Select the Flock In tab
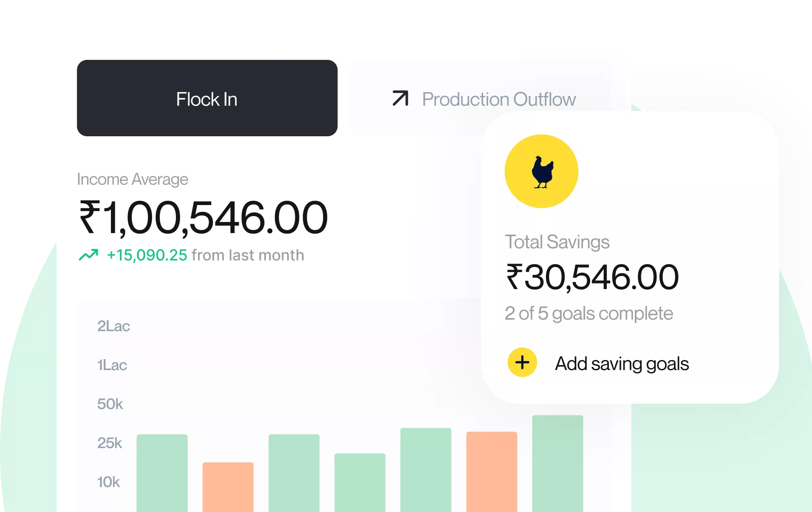 pyautogui.click(x=207, y=98)
